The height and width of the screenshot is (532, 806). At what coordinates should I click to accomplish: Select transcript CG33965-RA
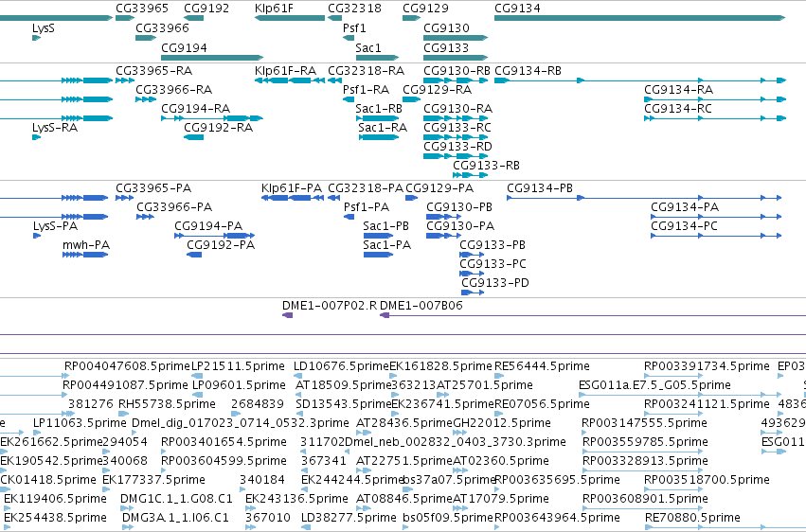154,71
